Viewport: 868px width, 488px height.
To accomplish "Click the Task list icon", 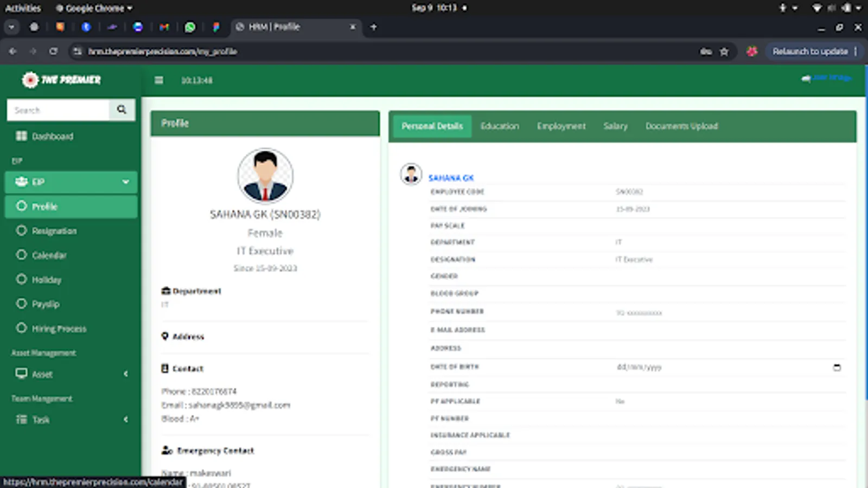I will point(21,419).
